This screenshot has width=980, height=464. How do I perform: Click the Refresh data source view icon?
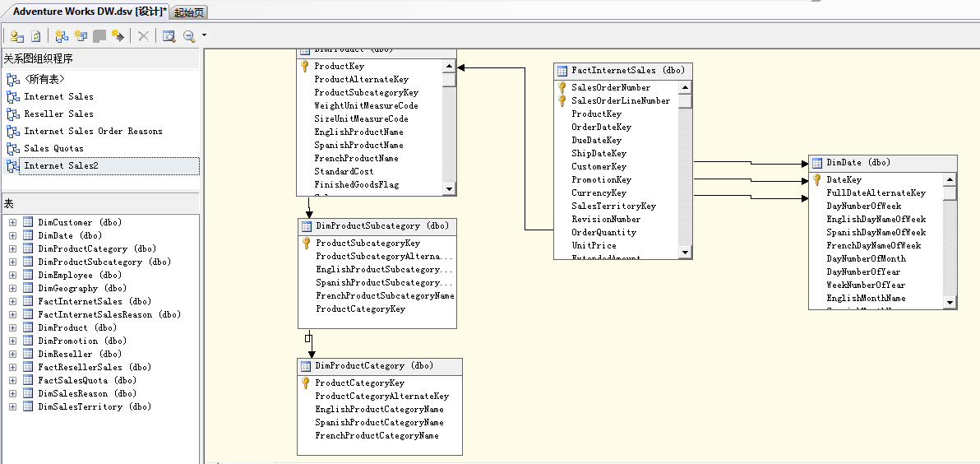click(36, 36)
